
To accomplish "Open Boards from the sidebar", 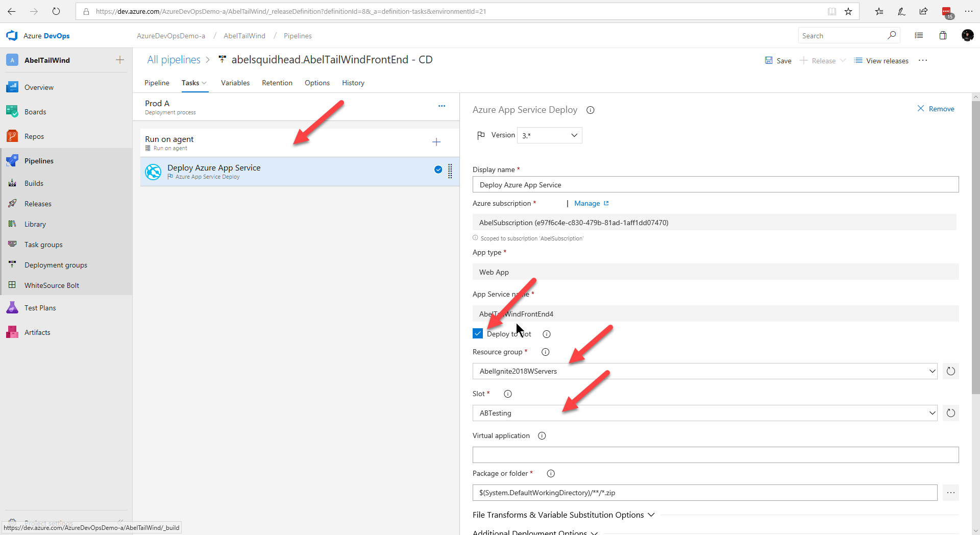I will click(35, 112).
